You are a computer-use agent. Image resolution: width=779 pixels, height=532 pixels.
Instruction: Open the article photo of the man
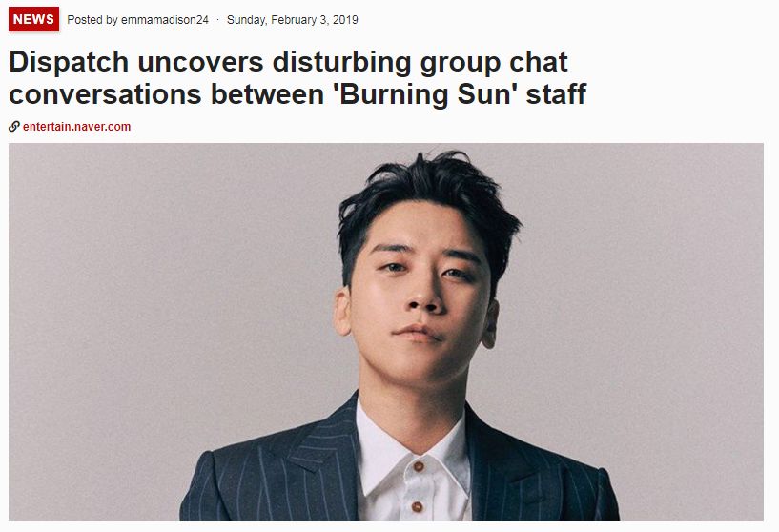[386, 332]
